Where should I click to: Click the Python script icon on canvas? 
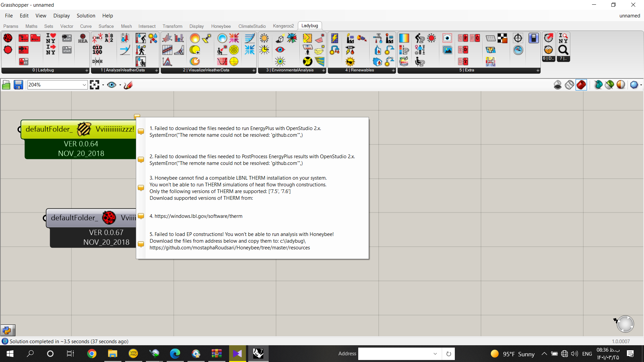coord(8,330)
